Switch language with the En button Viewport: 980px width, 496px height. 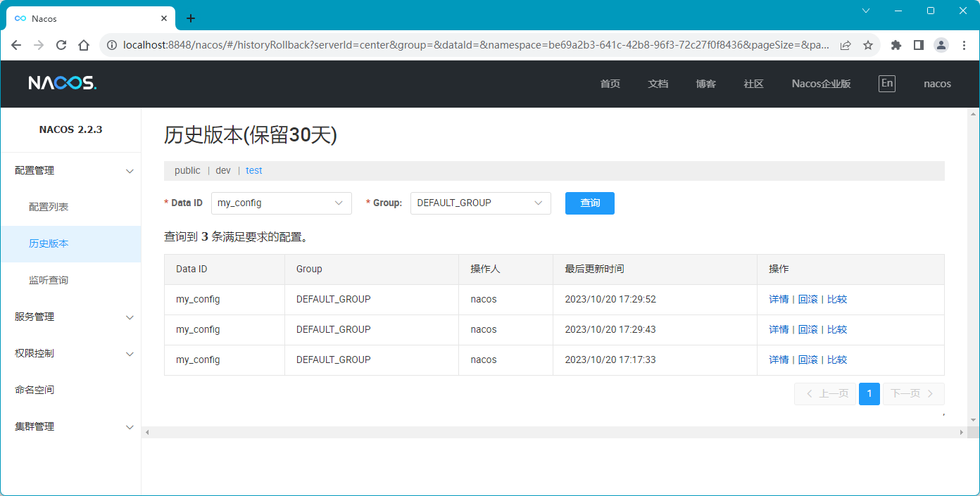887,83
